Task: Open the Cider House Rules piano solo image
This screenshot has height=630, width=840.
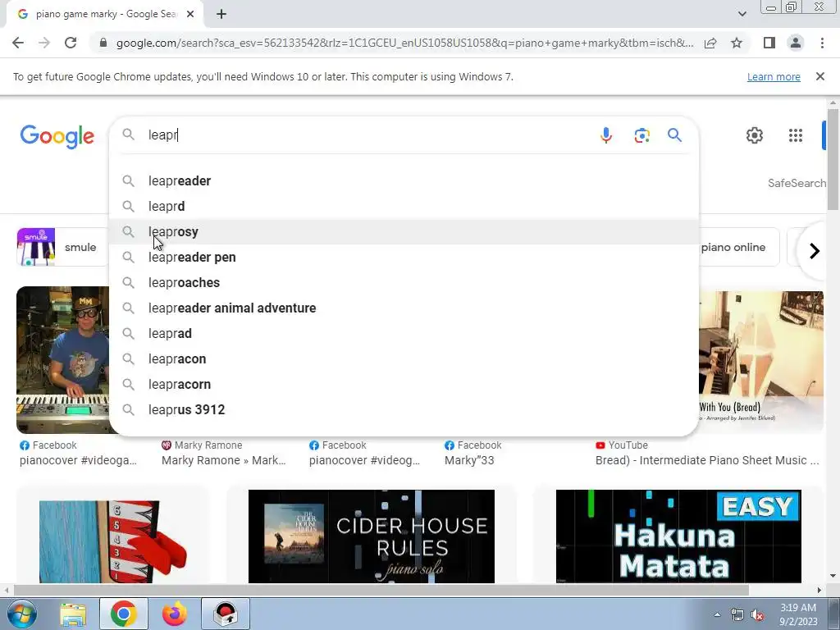Action: 372,536
